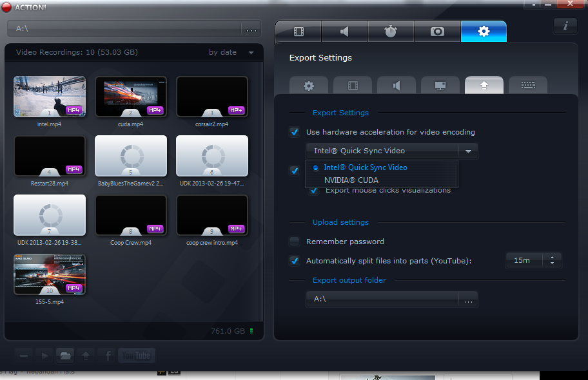Select the corsair2.mp4 thumbnail
This screenshot has width=588, height=380.
[212, 97]
